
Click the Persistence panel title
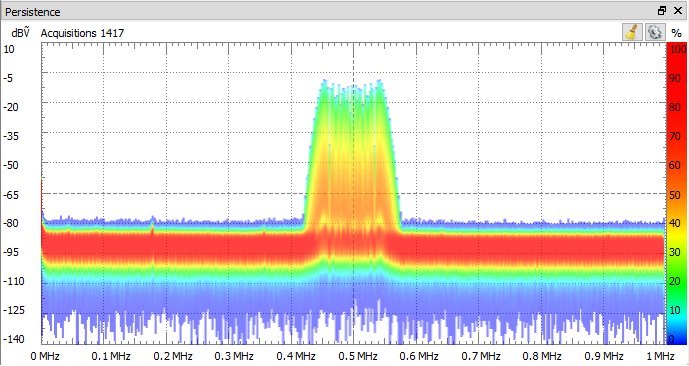tap(33, 12)
